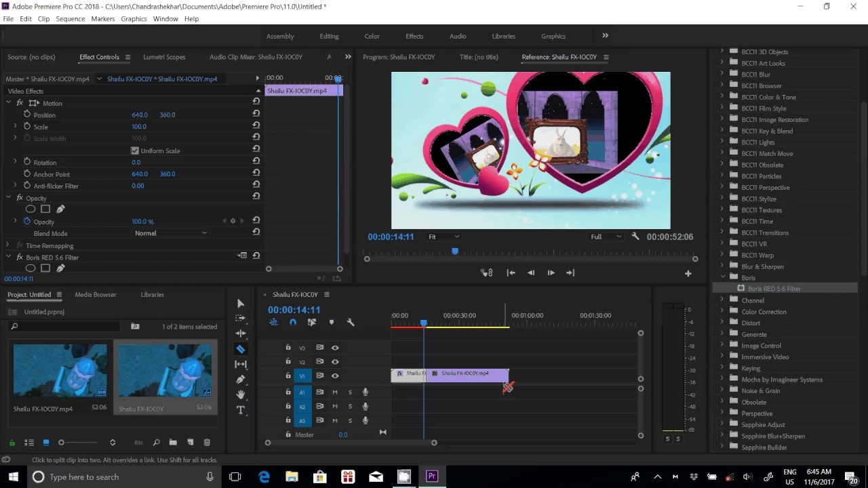Select the Boris RED 5.6 Filter effect
This screenshot has width=868, height=488.
click(774, 289)
